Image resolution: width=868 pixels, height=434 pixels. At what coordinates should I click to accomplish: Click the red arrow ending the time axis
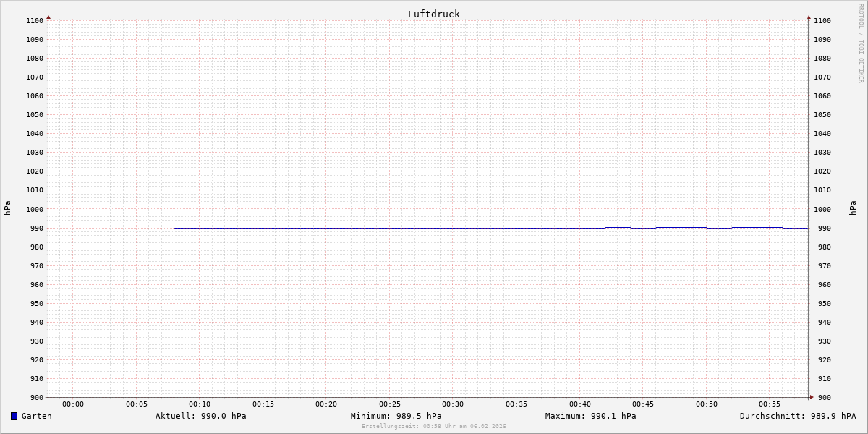pos(812,397)
